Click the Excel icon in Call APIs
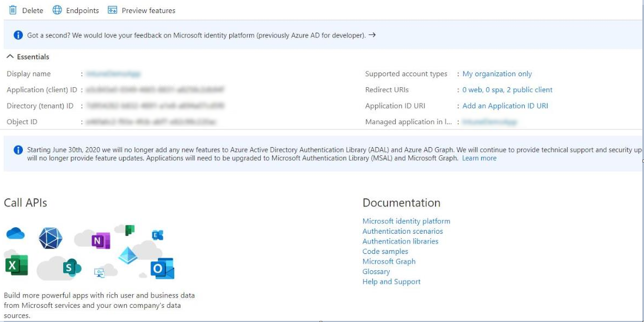 click(x=16, y=265)
